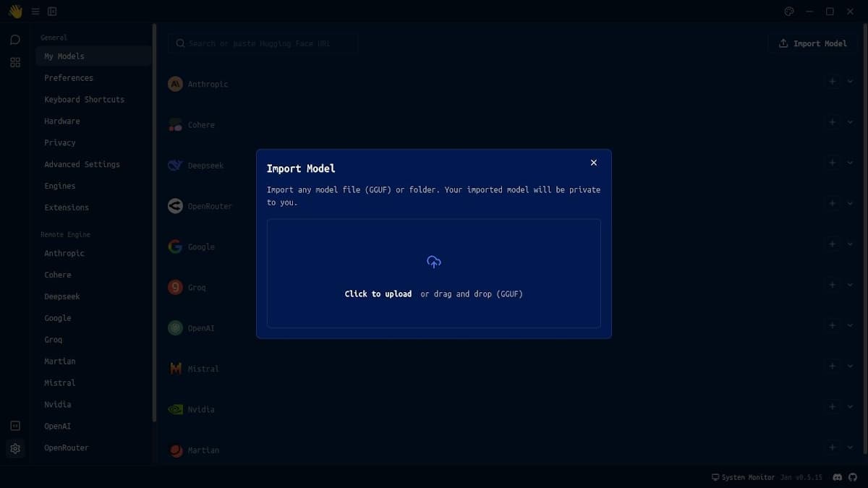Open the local API server icon
Viewport: 868px width, 488px height.
15,426
